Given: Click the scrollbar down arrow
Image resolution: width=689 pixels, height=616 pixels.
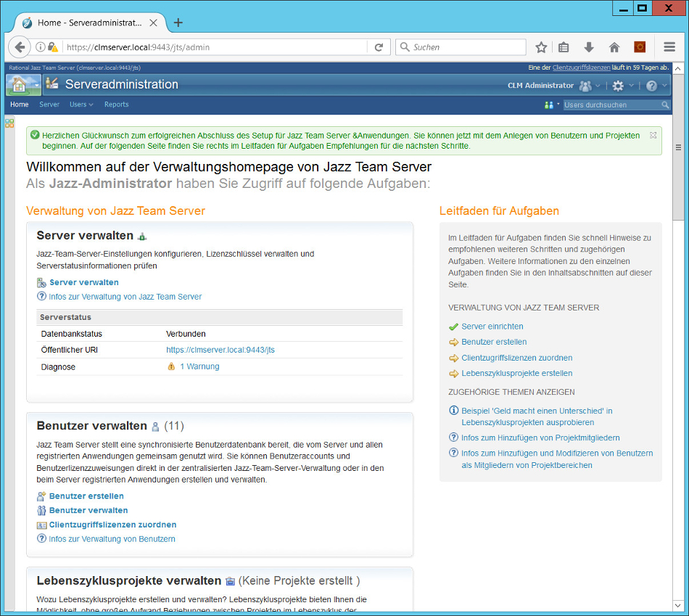Looking at the screenshot, I should (678, 605).
